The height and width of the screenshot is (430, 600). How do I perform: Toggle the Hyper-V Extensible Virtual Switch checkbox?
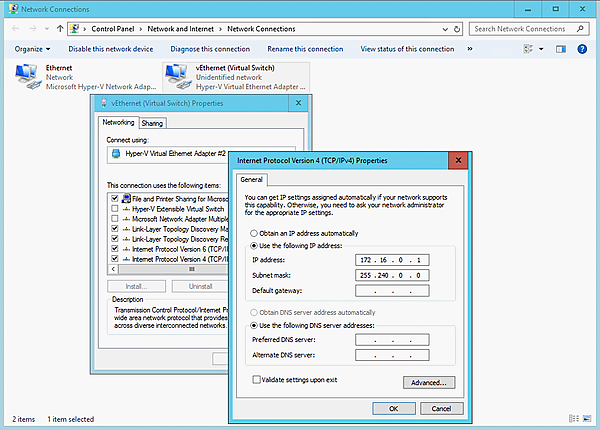click(x=117, y=209)
